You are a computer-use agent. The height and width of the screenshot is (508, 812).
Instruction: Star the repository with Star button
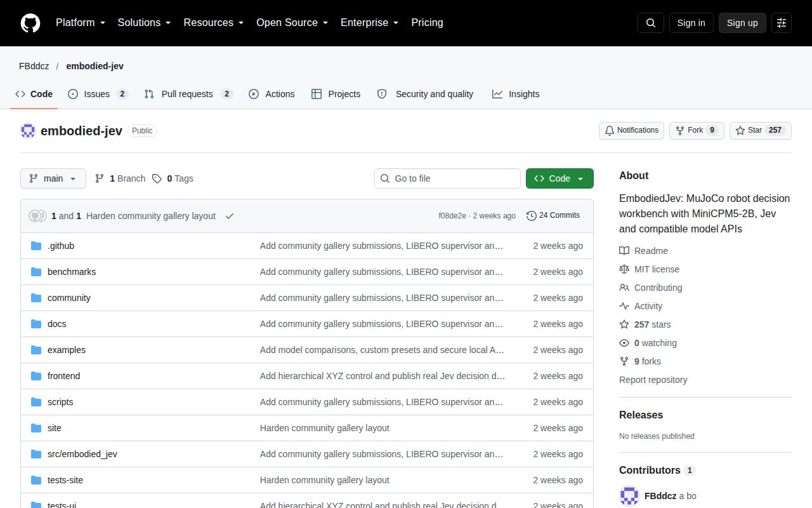[761, 131]
